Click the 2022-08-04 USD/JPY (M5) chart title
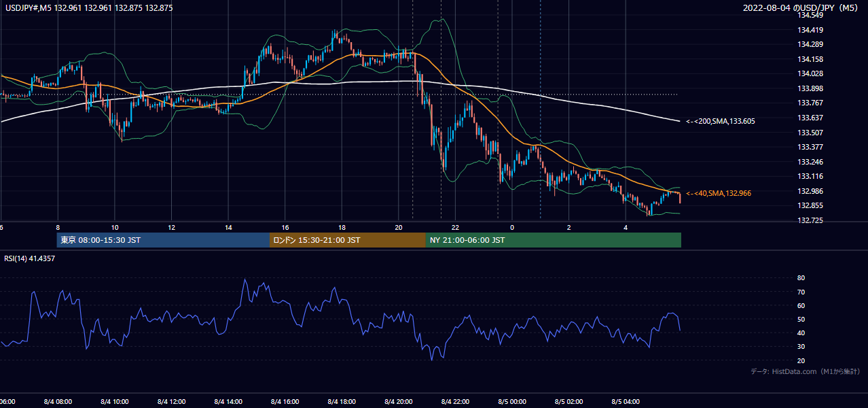Viewport: 868px width, 408px height. coord(801,8)
